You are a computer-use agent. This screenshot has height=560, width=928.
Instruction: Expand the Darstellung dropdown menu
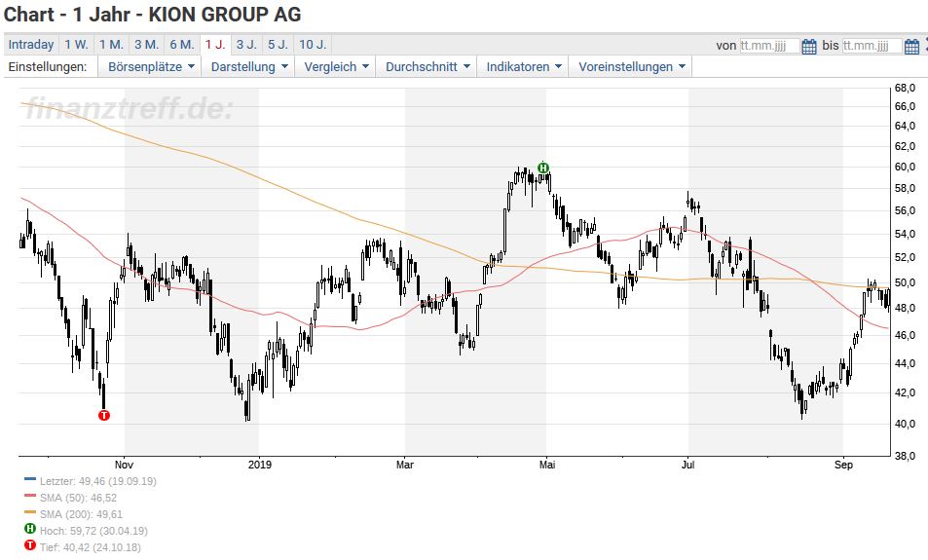pyautogui.click(x=249, y=67)
